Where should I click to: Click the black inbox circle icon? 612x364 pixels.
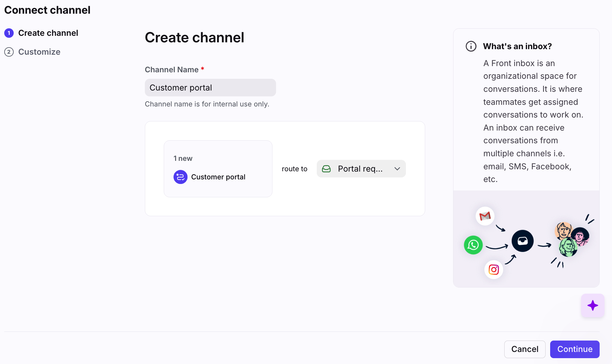[522, 241]
